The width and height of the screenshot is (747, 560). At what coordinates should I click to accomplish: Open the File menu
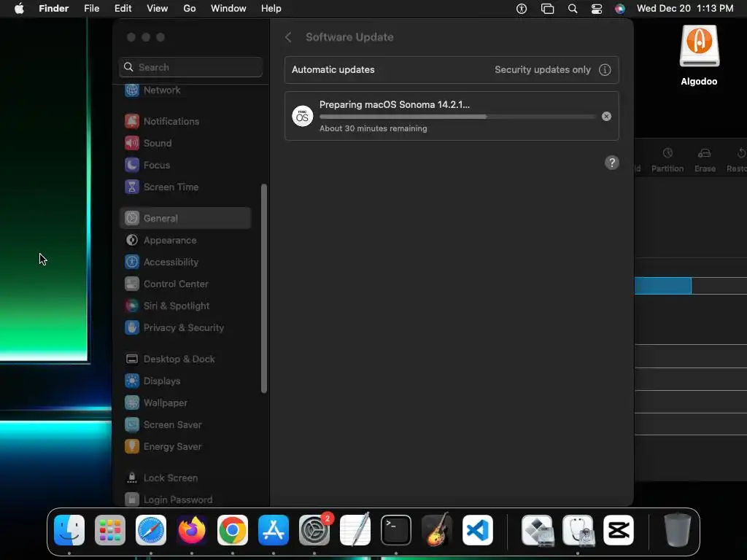pos(91,9)
